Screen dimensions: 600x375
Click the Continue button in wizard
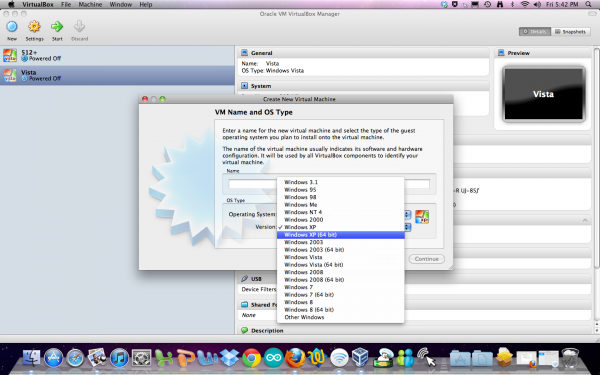pyautogui.click(x=427, y=259)
